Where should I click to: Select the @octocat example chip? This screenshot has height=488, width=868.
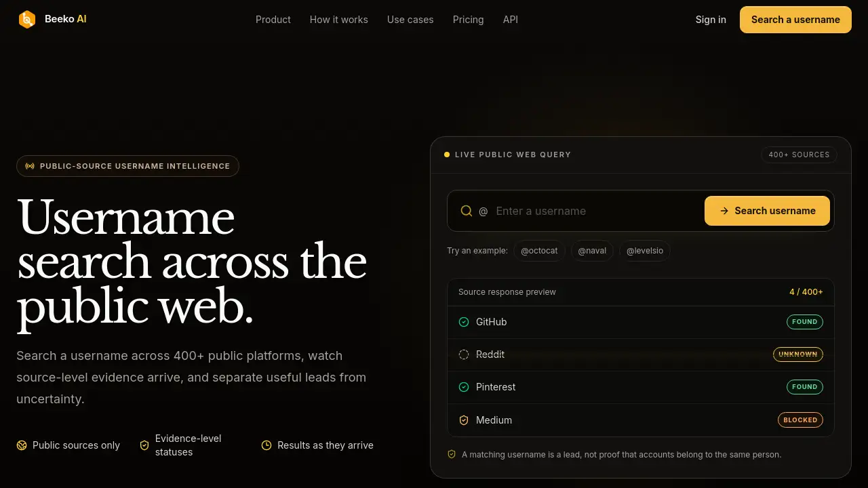[x=539, y=251]
